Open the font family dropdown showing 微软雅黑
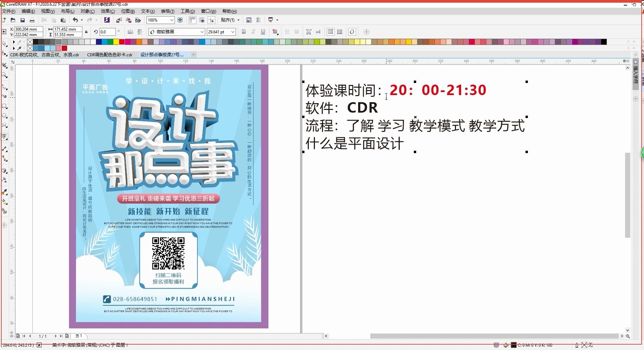This screenshot has height=350, width=644. click(x=203, y=32)
